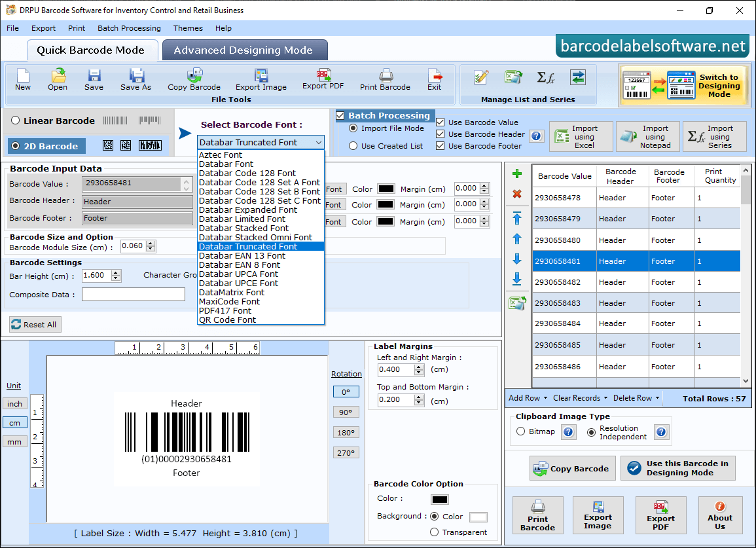Click the sigma series function icon

click(546, 77)
